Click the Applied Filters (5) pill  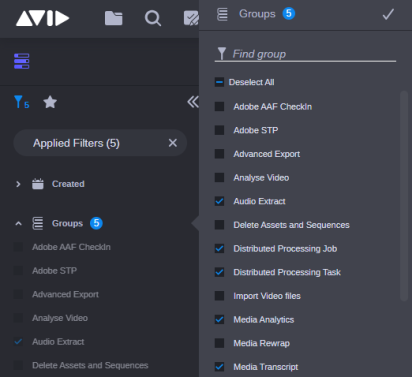100,143
